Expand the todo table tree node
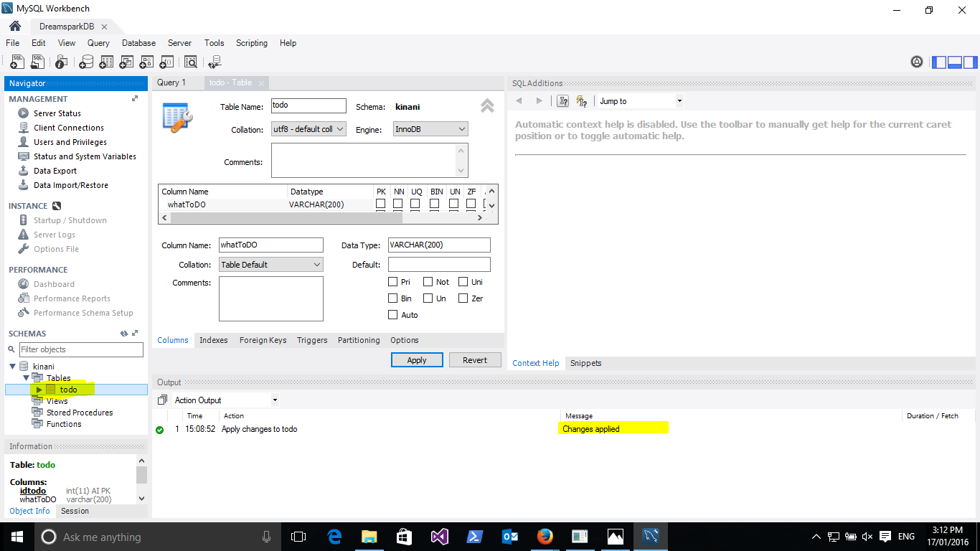This screenshot has width=980, height=551. 39,390
